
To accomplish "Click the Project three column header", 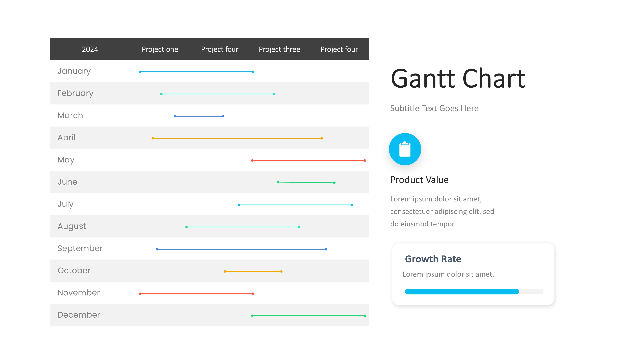I will coord(279,49).
